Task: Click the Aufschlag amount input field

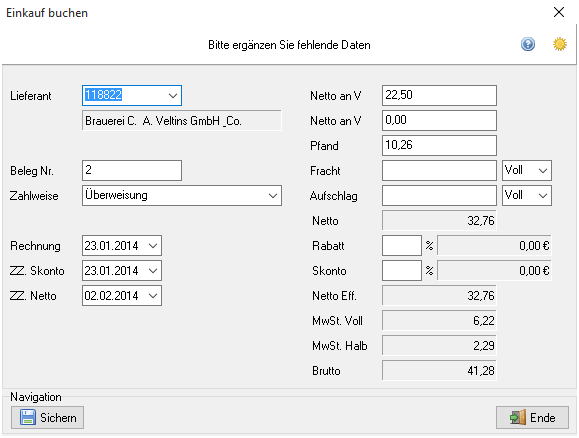Action: click(x=439, y=195)
